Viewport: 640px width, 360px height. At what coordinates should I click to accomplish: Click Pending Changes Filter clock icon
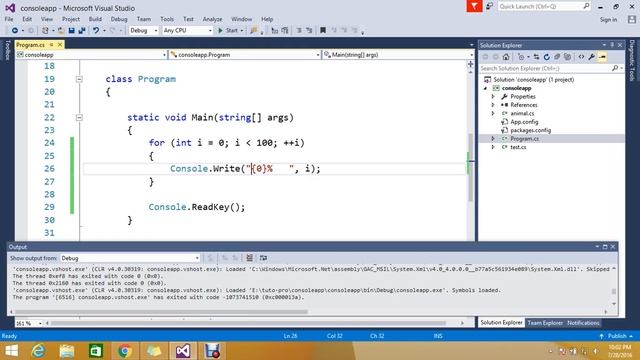(521, 57)
